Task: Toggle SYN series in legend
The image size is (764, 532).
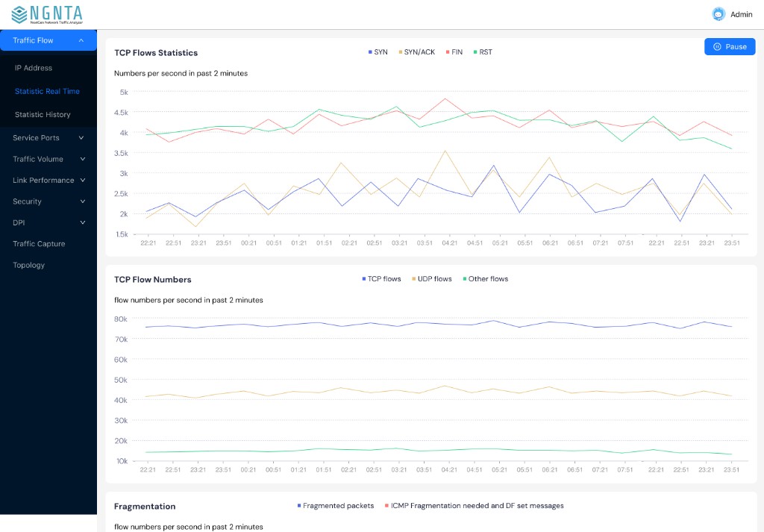Action: 378,52
